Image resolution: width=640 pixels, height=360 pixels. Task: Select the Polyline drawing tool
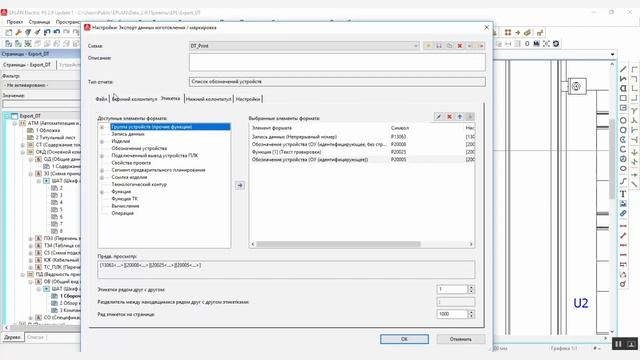coord(623,79)
